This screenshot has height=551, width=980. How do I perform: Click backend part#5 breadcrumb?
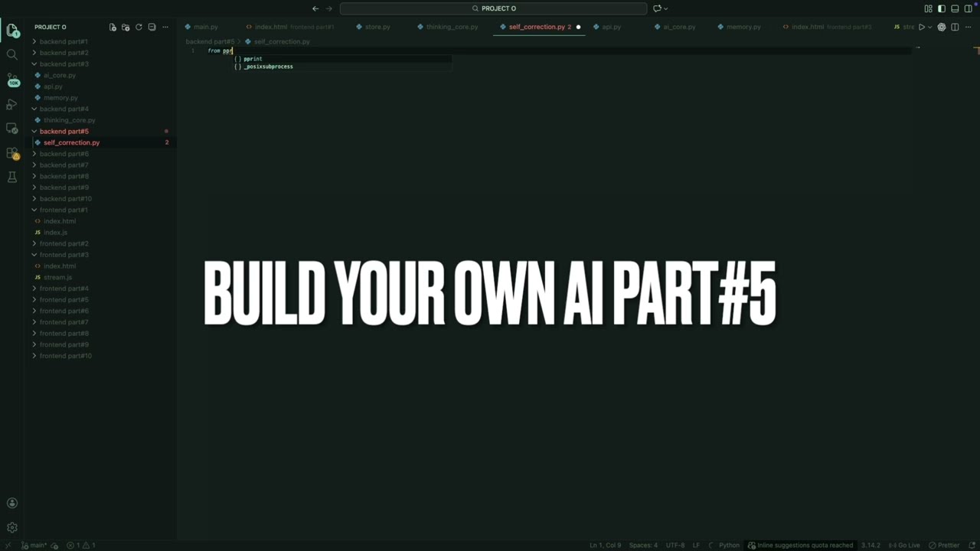click(210, 41)
